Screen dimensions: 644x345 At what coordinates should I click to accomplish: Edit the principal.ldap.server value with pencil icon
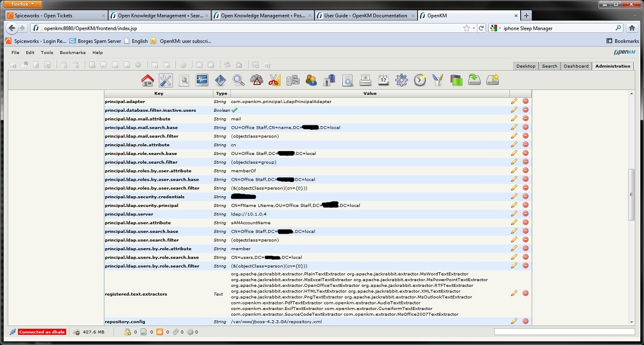click(x=514, y=214)
